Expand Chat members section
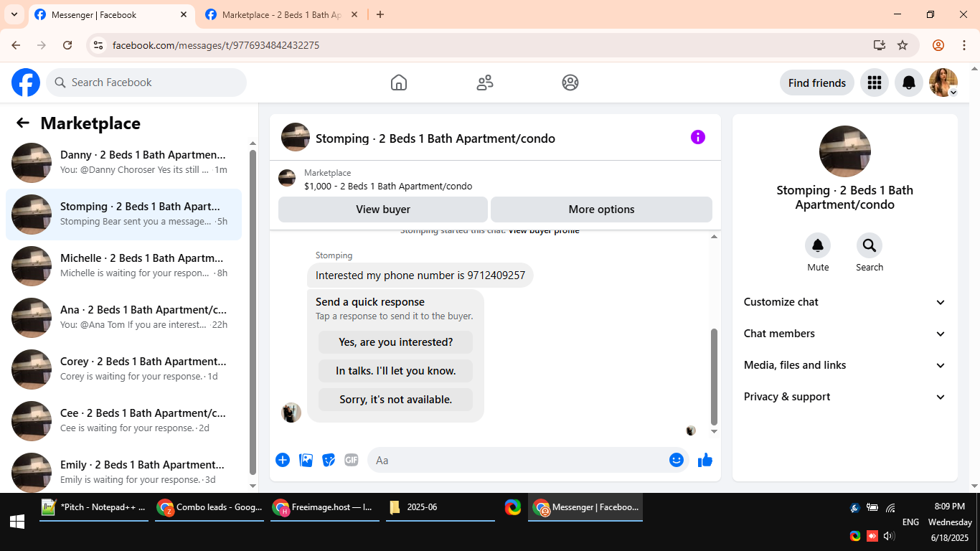980x551 pixels. tap(845, 334)
